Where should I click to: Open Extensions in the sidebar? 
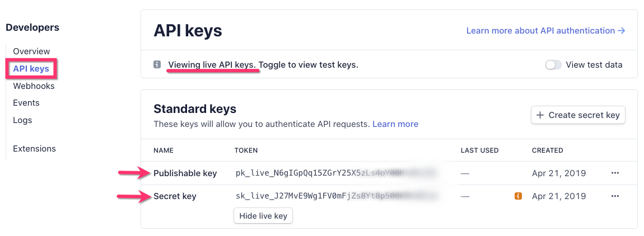[x=34, y=149]
